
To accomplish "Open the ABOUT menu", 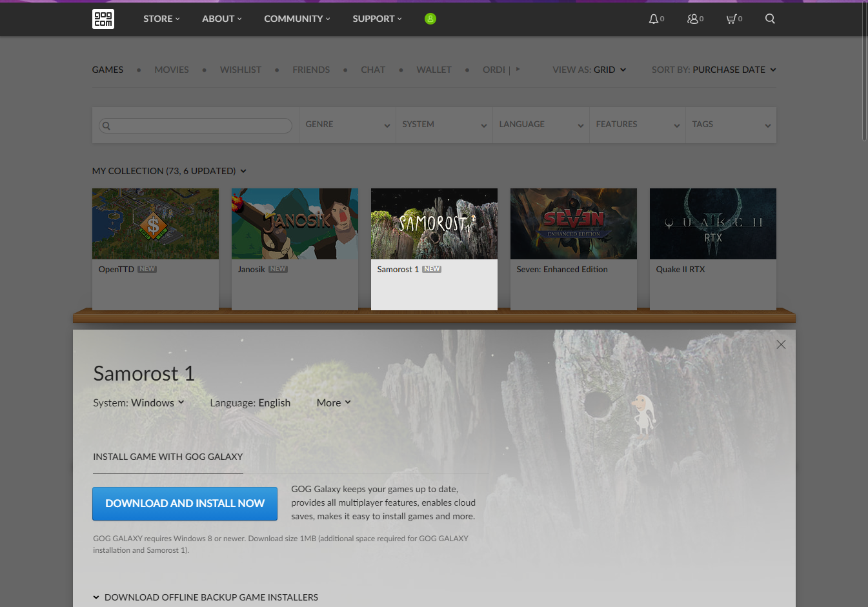I will pyautogui.click(x=222, y=19).
